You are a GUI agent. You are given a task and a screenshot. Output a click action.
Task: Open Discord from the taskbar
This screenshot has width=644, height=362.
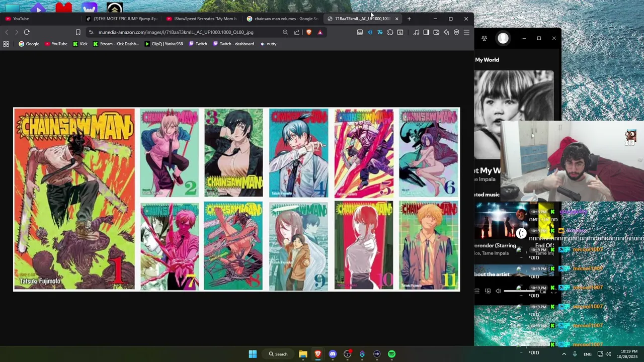pyautogui.click(x=333, y=354)
